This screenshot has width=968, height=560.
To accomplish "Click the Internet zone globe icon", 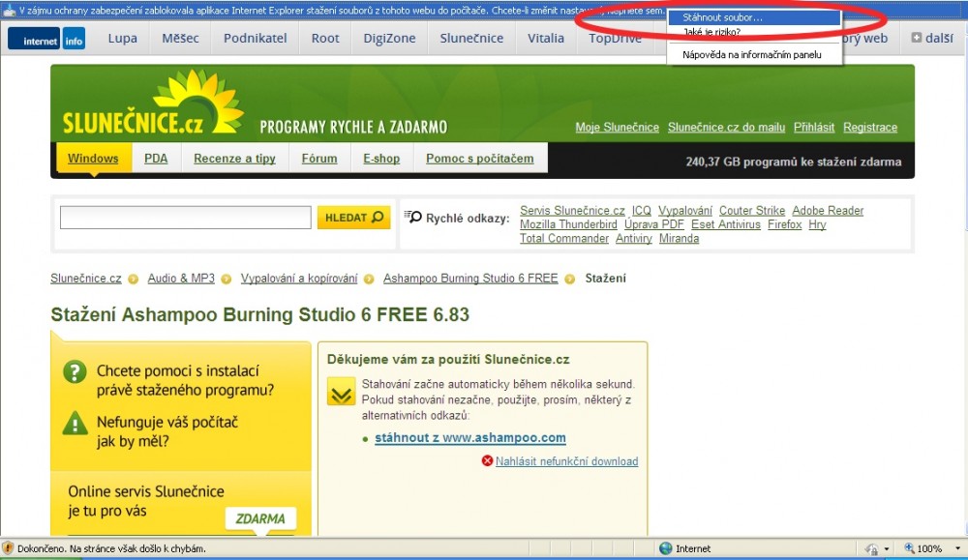I will 665,548.
